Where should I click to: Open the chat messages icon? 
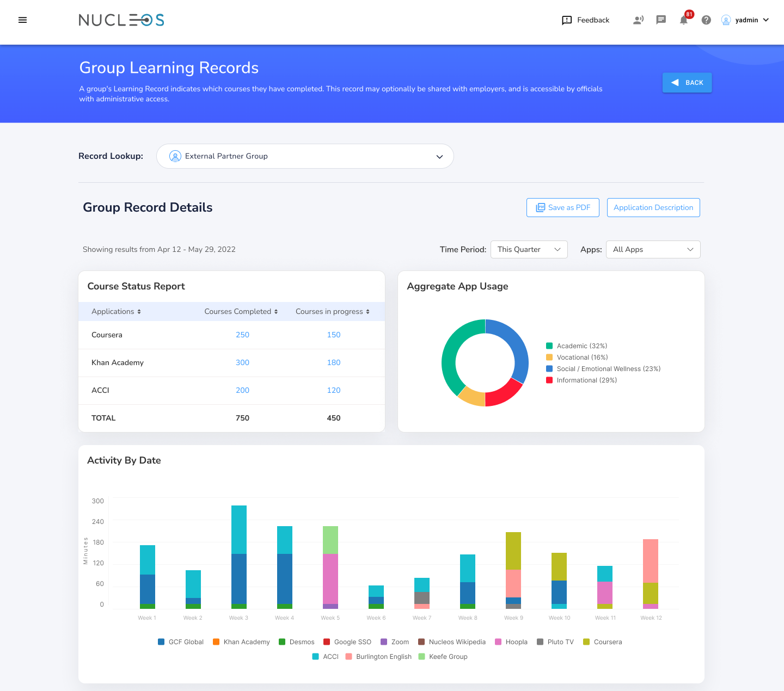[x=661, y=20]
